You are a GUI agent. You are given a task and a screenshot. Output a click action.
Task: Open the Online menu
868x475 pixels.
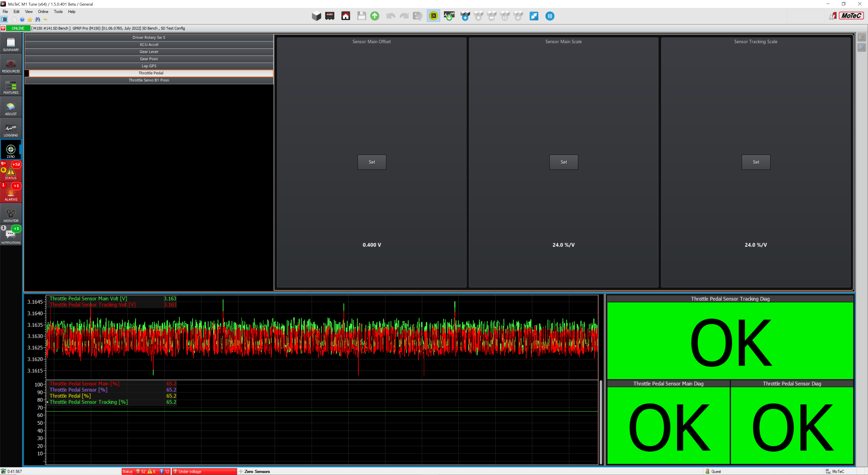tap(43, 12)
